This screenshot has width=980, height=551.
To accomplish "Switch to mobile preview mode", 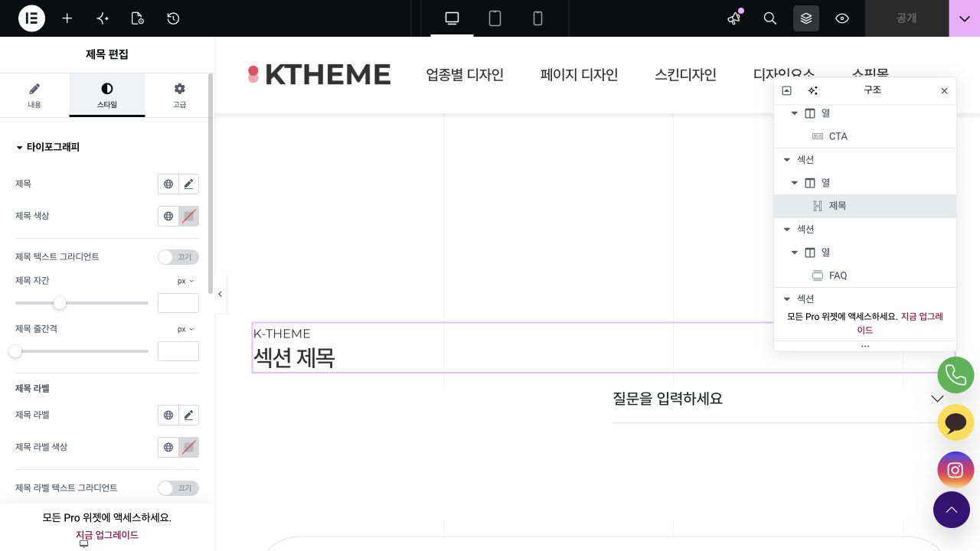I will (537, 18).
